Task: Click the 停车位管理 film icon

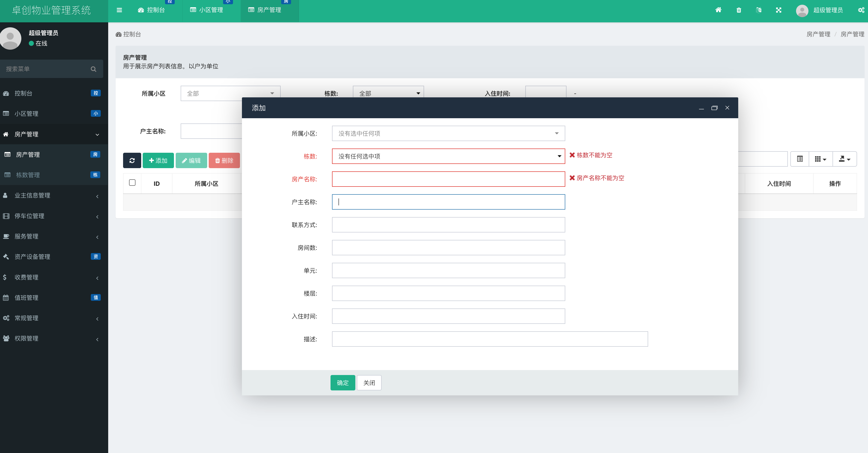Action: (6, 216)
